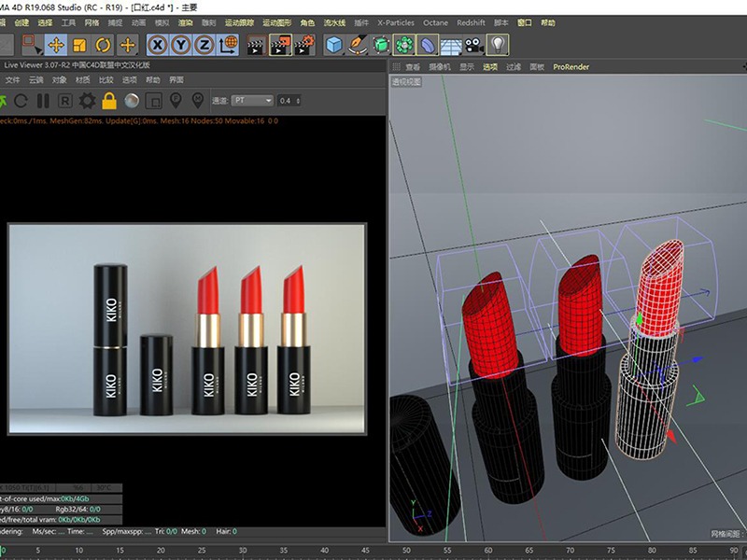Open Edit Render Settings icon
The width and height of the screenshot is (747, 560).
pos(304,45)
